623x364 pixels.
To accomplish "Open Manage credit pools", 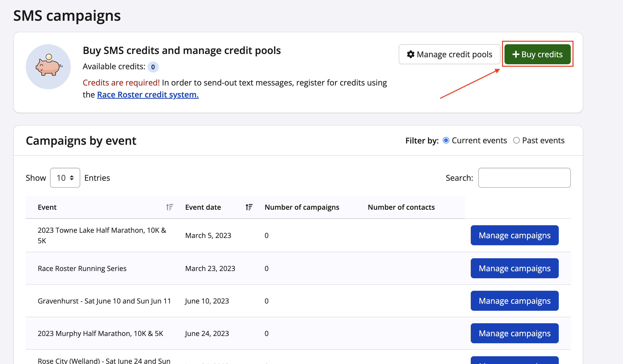I will coord(449,54).
